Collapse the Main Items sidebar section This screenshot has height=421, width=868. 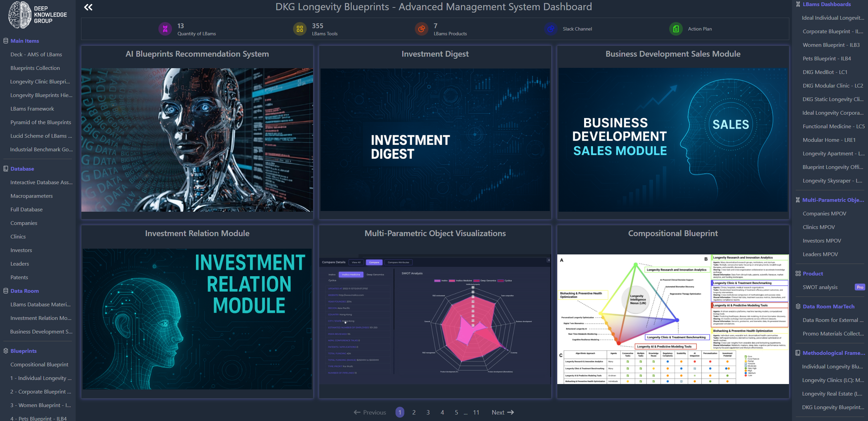click(24, 41)
